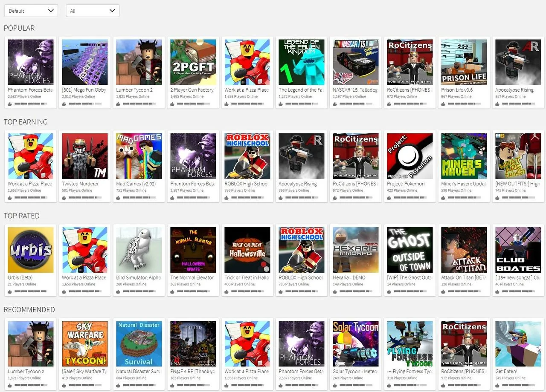The width and height of the screenshot is (546, 392).
Task: Open the TOP EARNING section heading
Action: (x=26, y=122)
